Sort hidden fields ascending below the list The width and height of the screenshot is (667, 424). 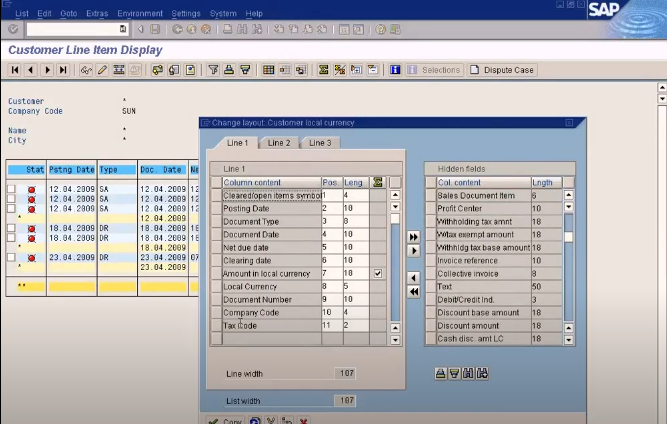(441, 373)
